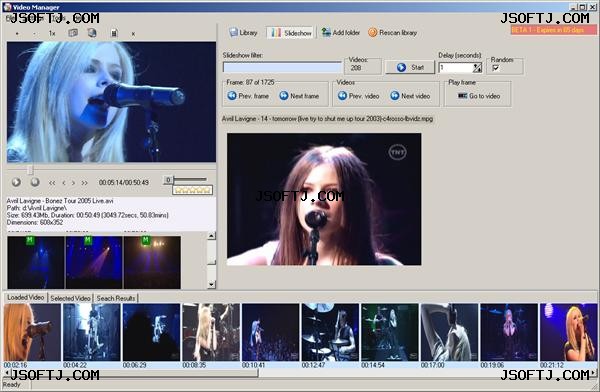600x392 pixels.
Task: Step back with single left arrow
Action: tap(64, 183)
